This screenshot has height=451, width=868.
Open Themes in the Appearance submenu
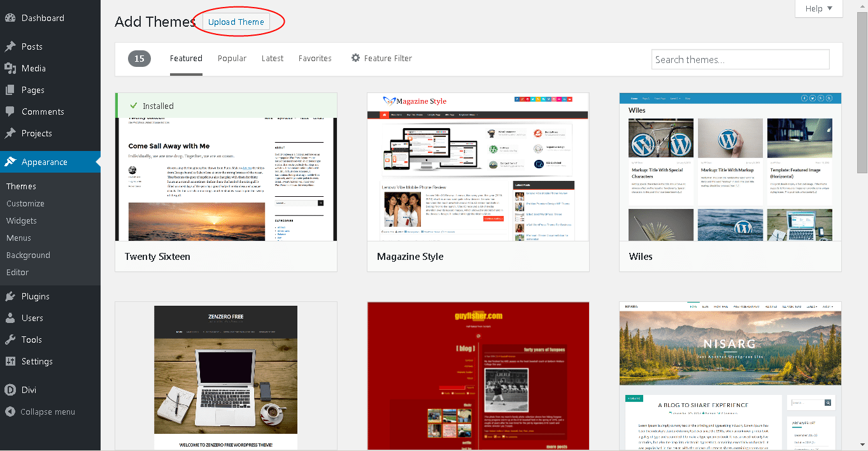21,186
